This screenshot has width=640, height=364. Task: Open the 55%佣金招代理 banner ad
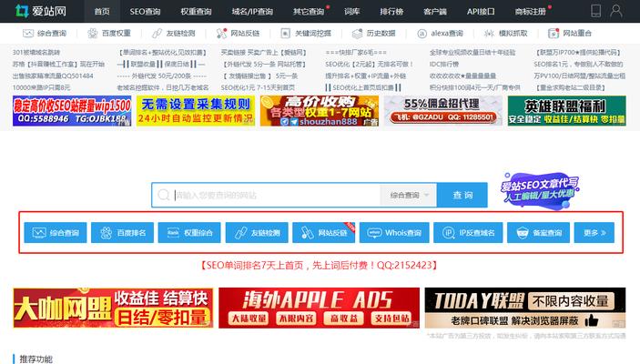tap(443, 111)
